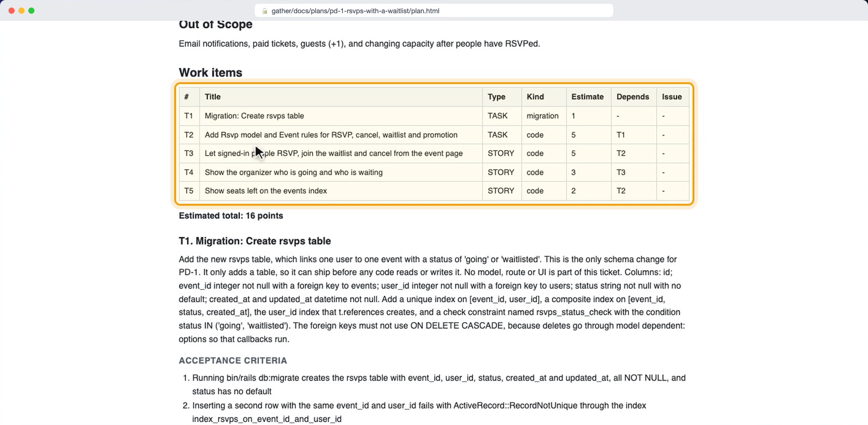The image size is (868, 425).
Task: Click the 'Depends' column header
Action: tap(633, 97)
